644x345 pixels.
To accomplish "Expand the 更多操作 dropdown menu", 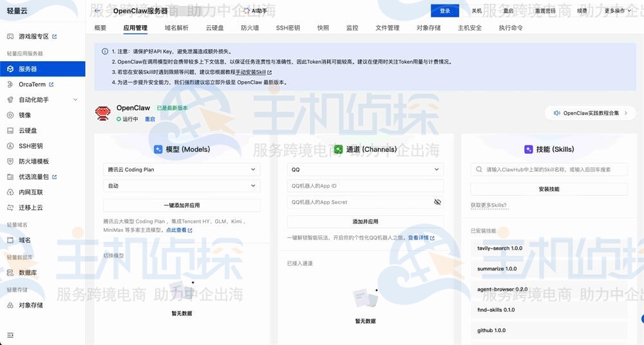I will click(618, 11).
